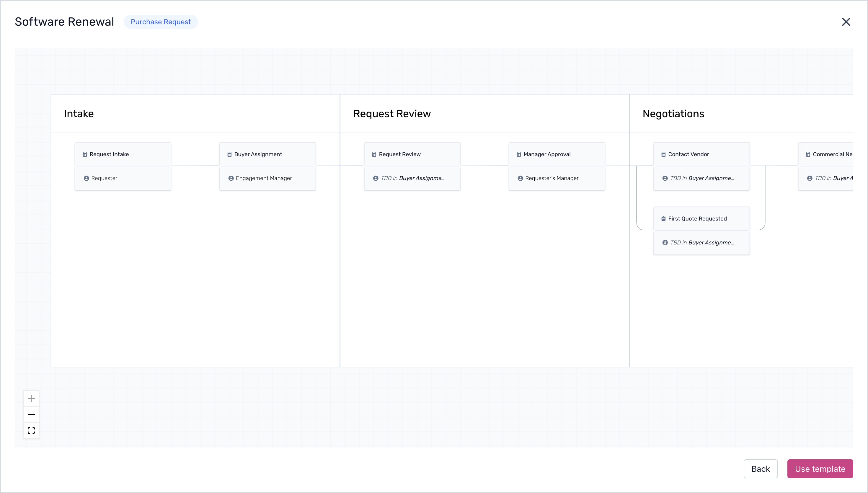The width and height of the screenshot is (868, 493).
Task: Click the fit-to-screen icon
Action: [x=31, y=430]
